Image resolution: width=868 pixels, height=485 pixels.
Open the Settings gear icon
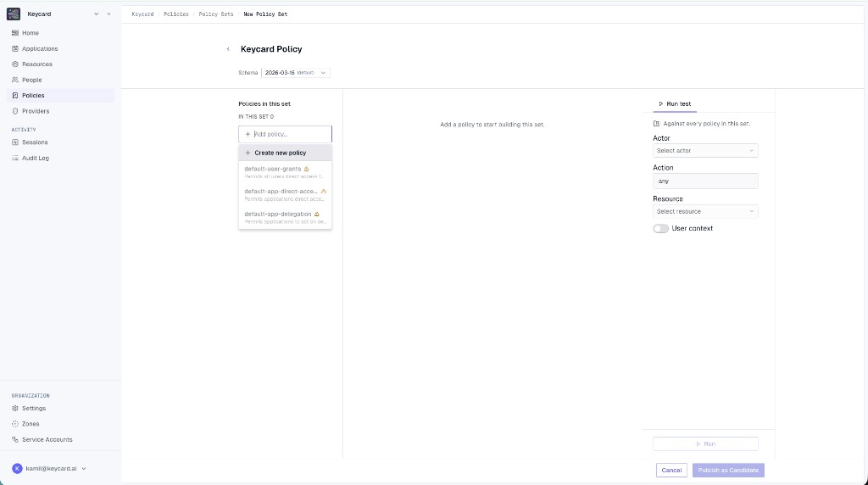[x=15, y=408]
